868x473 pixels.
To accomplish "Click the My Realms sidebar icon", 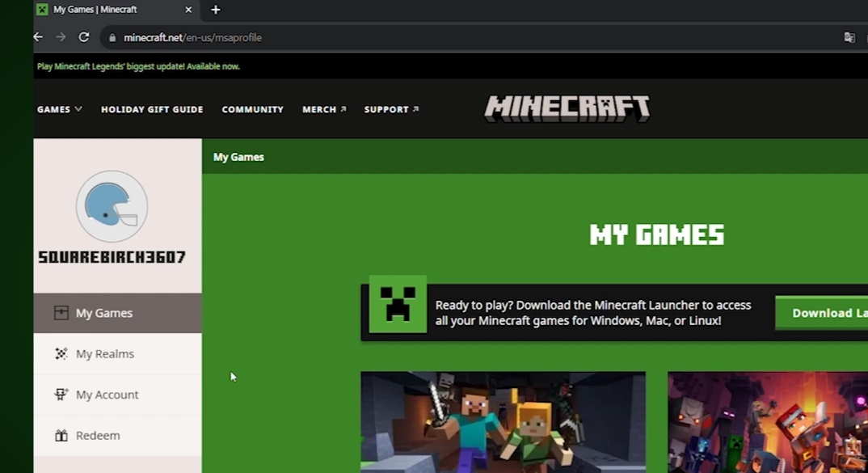I will (61, 353).
